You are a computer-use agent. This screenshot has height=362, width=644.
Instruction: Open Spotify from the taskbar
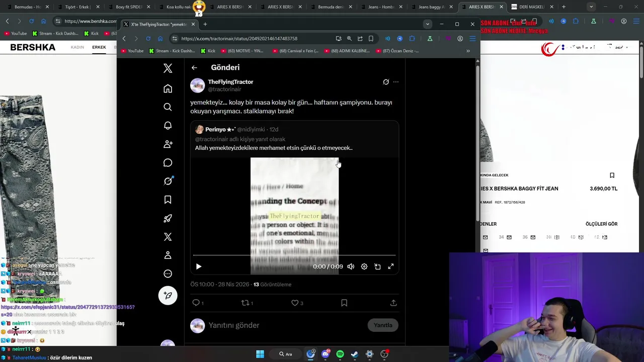340,354
